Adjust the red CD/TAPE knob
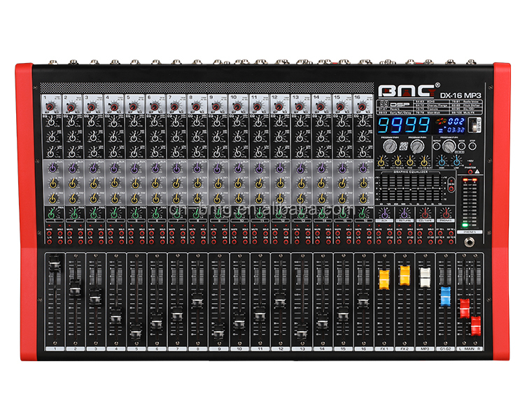Image resolution: width=525 pixels, height=420 pixels. pyautogui.click(x=425, y=213)
